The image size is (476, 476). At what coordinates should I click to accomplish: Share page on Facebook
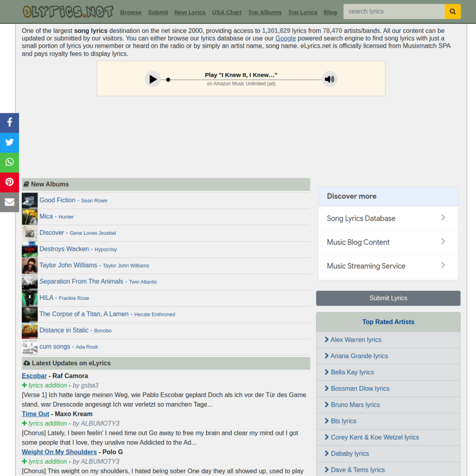click(10, 123)
